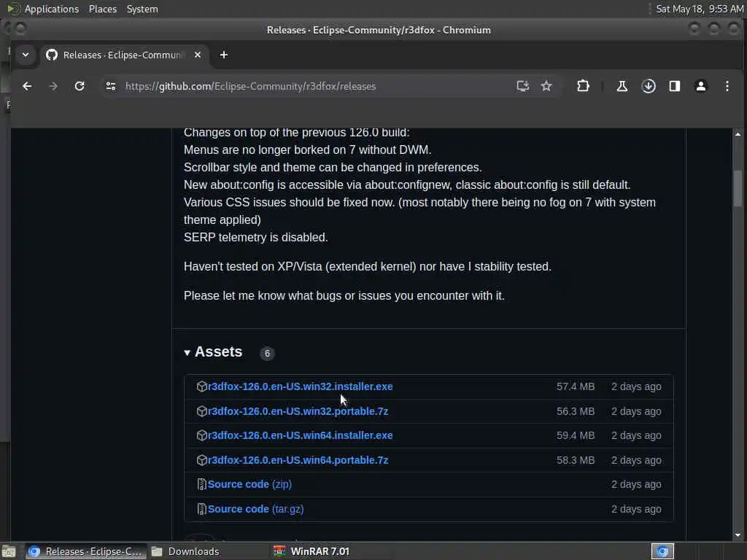Screen dimensions: 747x560
Task: Go back to the previous page
Action: [x=27, y=86]
